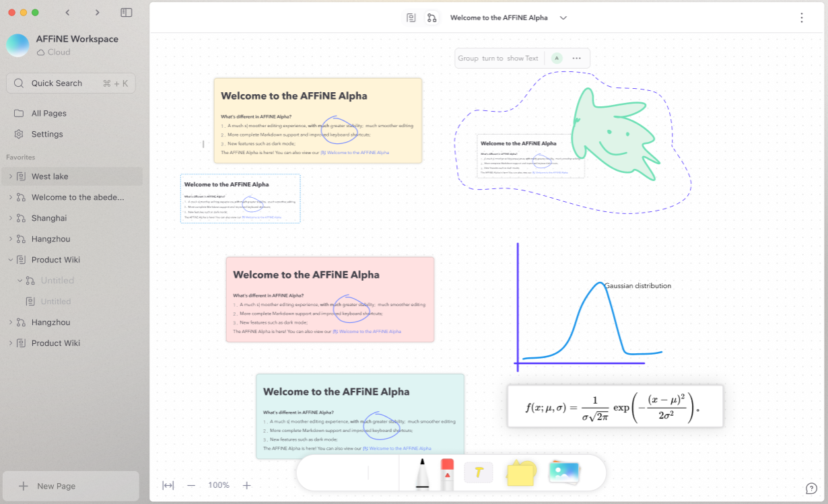Viewport: 828px width, 504px height.
Task: Open the yellow shapes tool
Action: point(521,472)
